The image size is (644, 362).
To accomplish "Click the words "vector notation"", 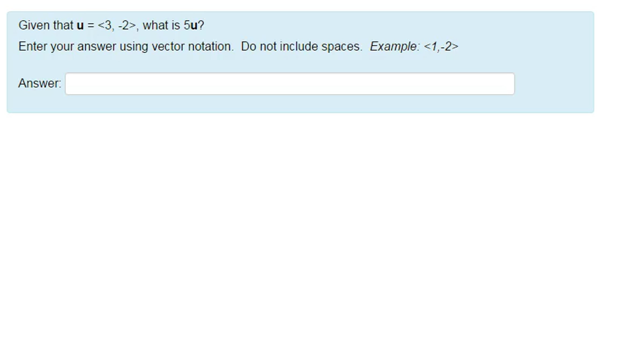I will tap(192, 46).
